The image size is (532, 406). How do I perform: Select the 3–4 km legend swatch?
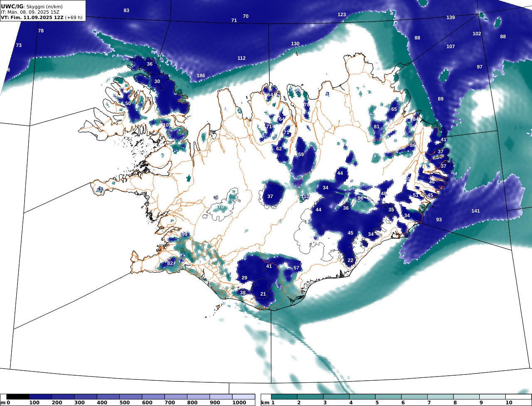337,397
